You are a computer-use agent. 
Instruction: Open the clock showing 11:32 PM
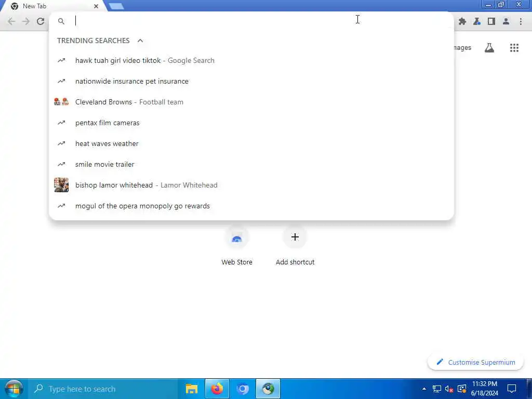[485, 389]
